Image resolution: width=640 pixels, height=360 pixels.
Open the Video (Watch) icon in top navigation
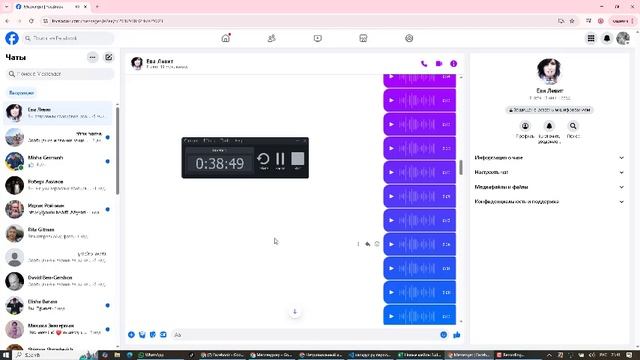click(x=318, y=38)
